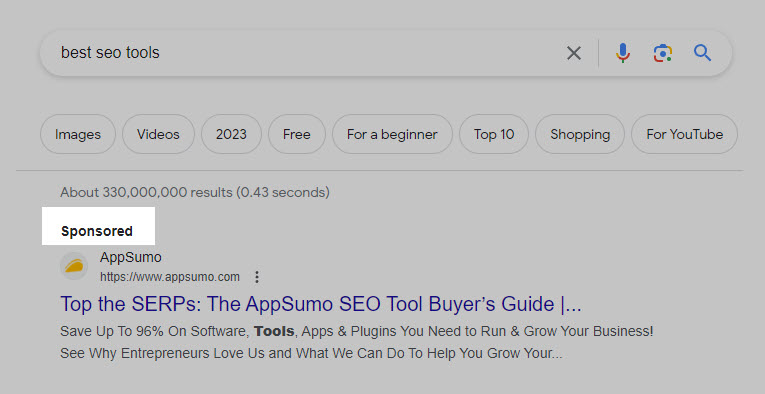Click 'See Why Entrepreneurs Love Us' line
Viewport: 765px width, 394px height.
[x=311, y=353]
